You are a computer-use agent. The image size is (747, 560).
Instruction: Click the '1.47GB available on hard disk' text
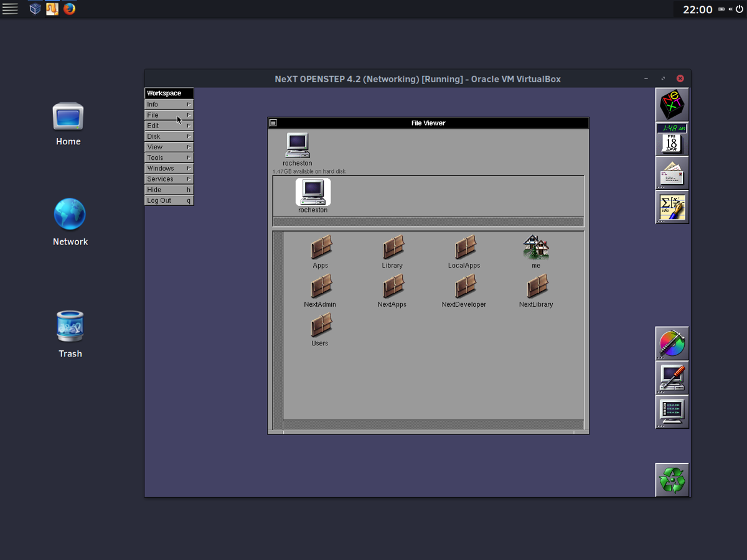coord(309,171)
